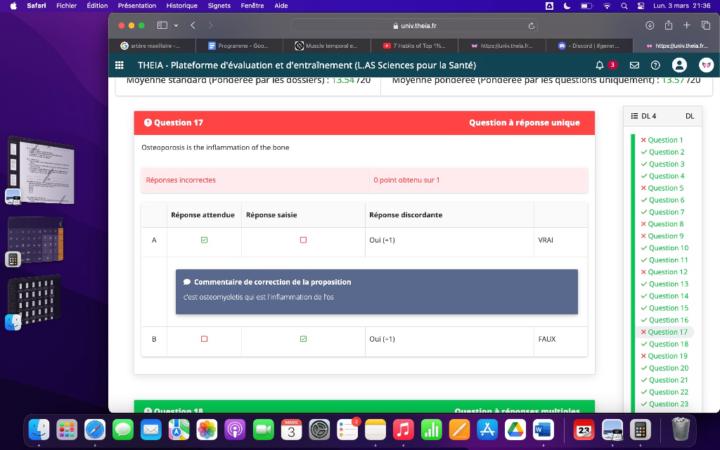The image size is (720, 450).
Task: Expand the Safari sidebar dropdown arrow
Action: click(176, 25)
